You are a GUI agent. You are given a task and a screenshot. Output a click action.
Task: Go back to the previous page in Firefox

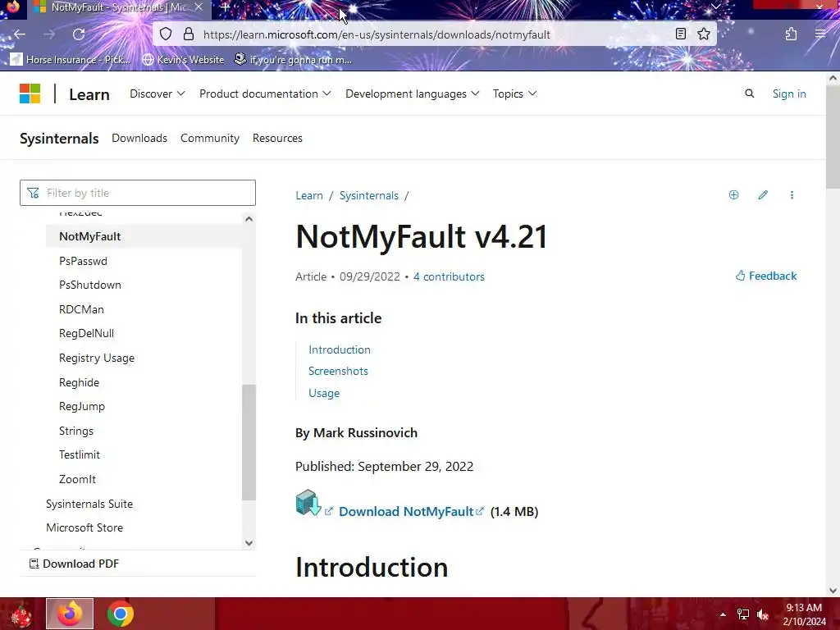coord(20,34)
